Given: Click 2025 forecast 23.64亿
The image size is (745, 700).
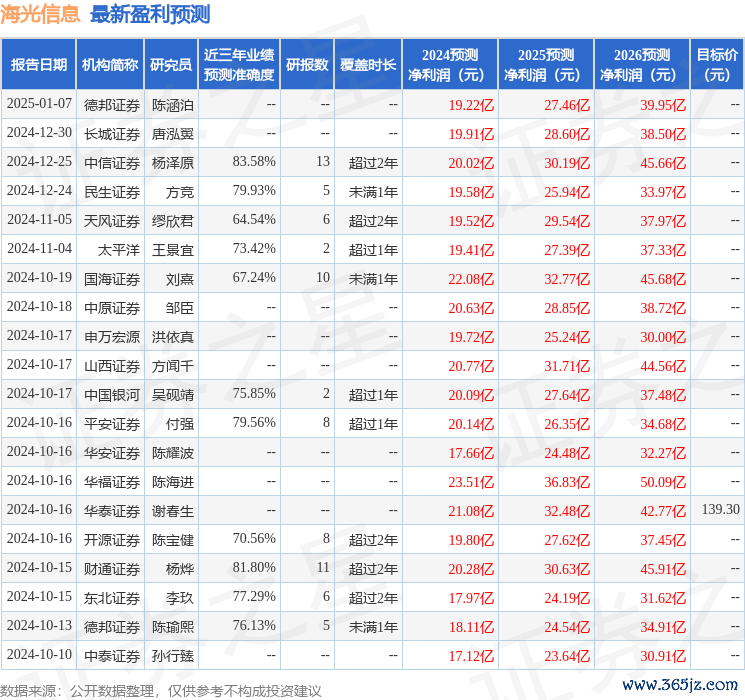Looking at the screenshot, I should click(x=567, y=656).
